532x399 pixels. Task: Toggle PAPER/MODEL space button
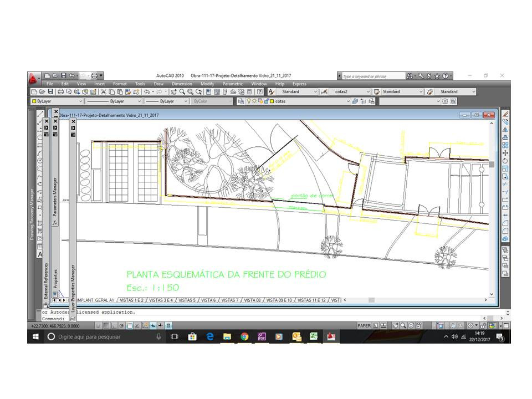tap(364, 326)
